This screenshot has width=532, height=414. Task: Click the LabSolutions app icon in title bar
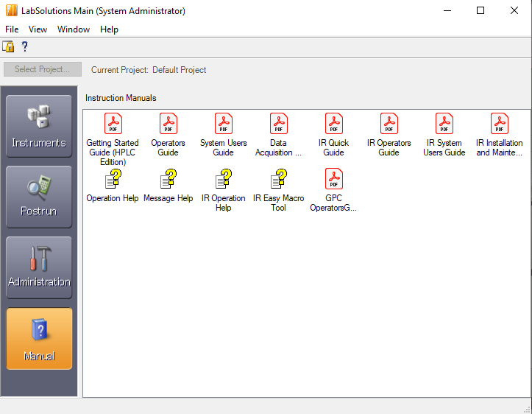(11, 10)
